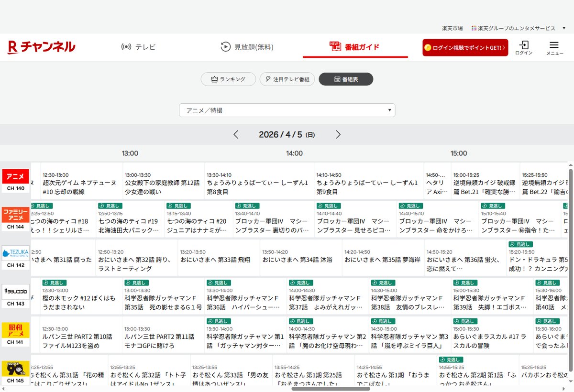Select the 番組表 pill button
Image resolution: width=574 pixels, height=392 pixels.
point(346,79)
